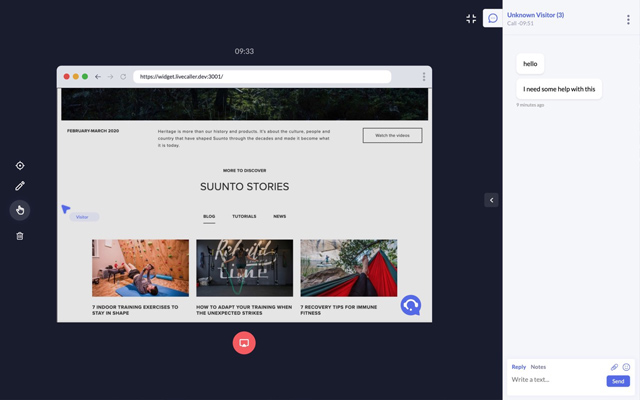The image size is (640, 400).
Task: Reload the shared browser page
Action: 123,76
